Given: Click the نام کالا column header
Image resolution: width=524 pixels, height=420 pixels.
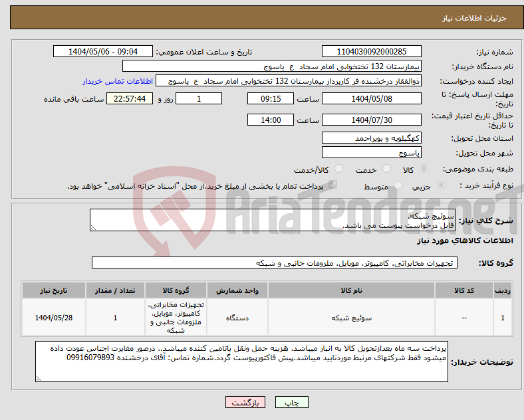Looking at the screenshot, I should (x=351, y=290).
